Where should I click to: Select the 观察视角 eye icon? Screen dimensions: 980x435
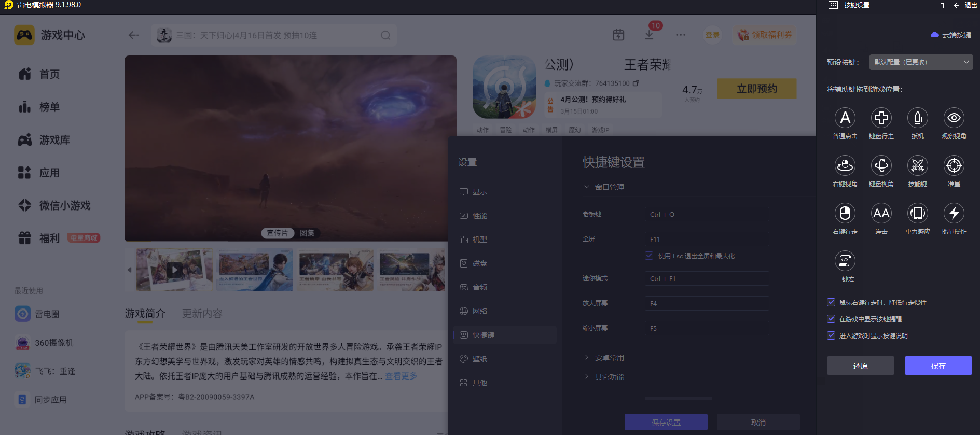(x=954, y=118)
